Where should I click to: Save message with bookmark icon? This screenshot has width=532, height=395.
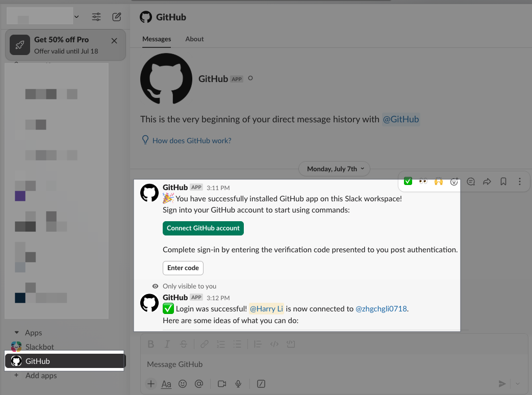(x=503, y=182)
